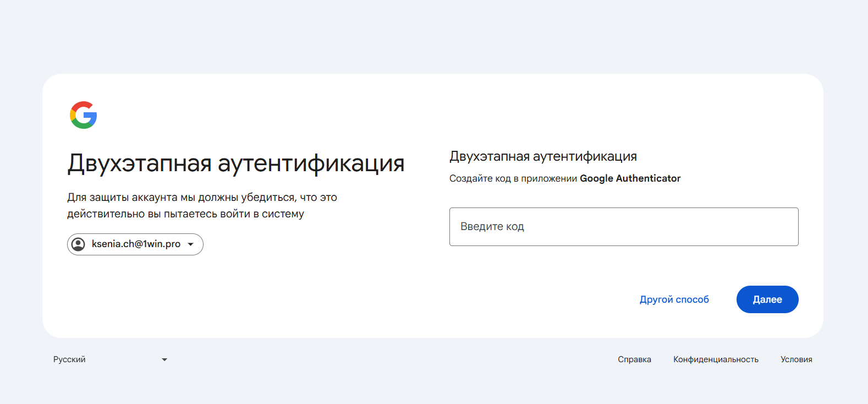Open the "Конфиденциальность" footer link
The image size is (868, 404).
point(716,359)
